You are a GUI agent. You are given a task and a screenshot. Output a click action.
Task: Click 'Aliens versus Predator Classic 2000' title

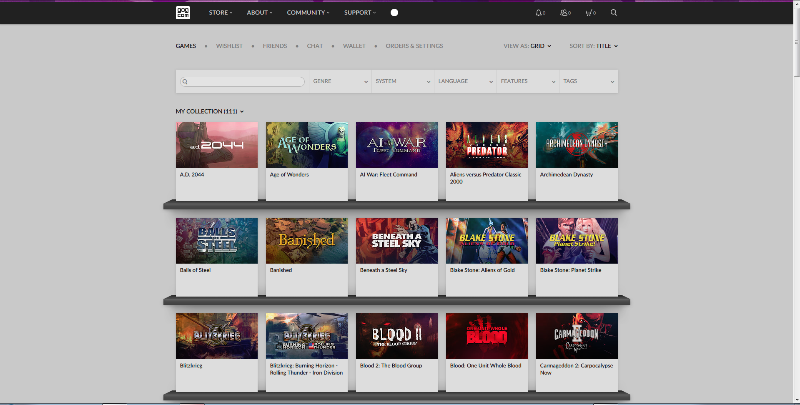coord(486,178)
